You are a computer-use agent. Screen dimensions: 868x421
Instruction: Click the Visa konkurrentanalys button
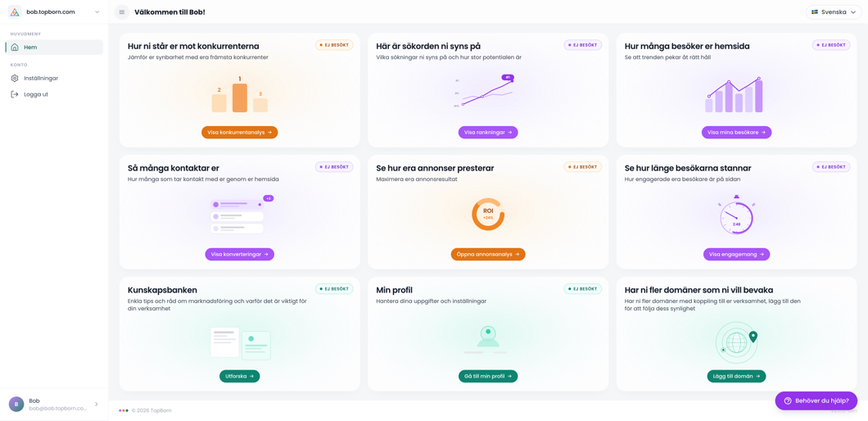240,133
